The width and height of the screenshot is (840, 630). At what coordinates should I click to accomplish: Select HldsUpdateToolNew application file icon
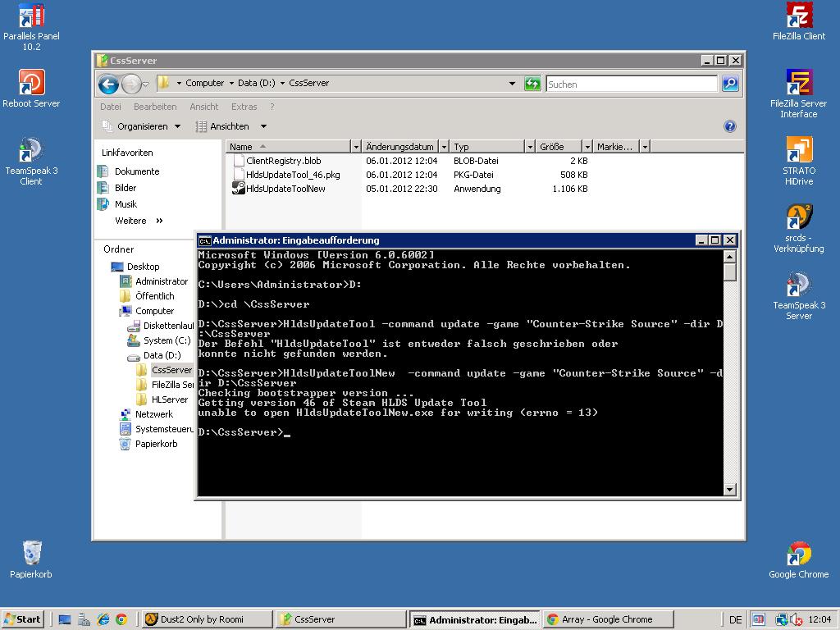coord(239,188)
